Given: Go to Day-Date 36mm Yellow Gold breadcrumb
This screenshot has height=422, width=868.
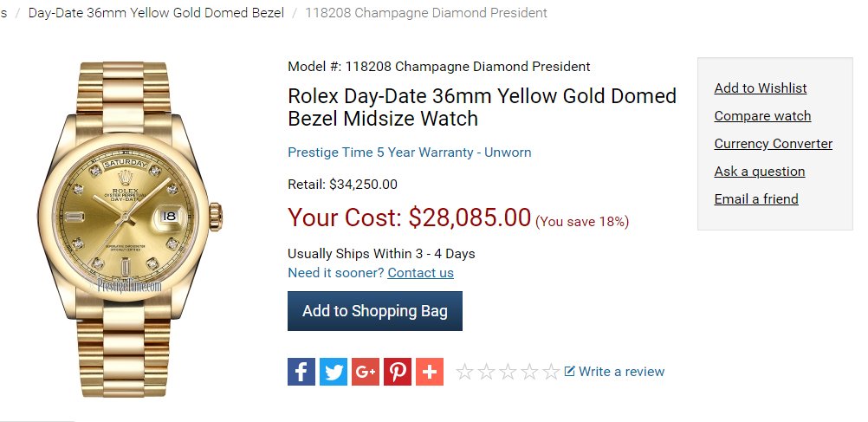Looking at the screenshot, I should coord(156,12).
